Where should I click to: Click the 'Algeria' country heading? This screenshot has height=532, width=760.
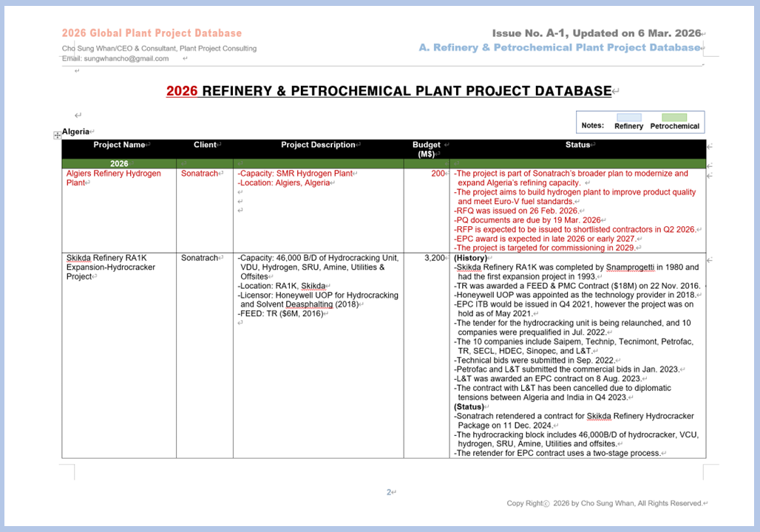(x=75, y=132)
